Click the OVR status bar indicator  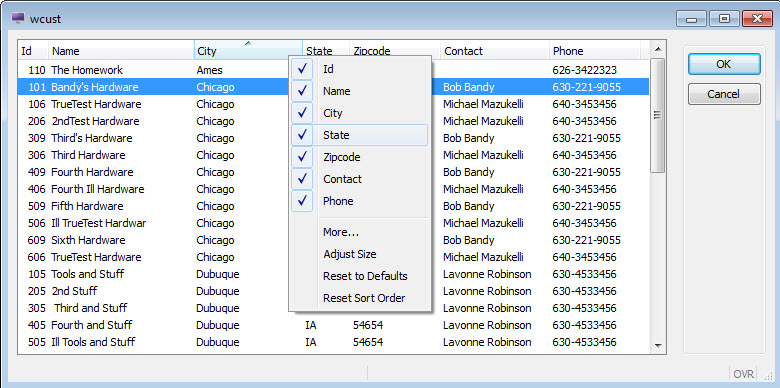(x=744, y=374)
